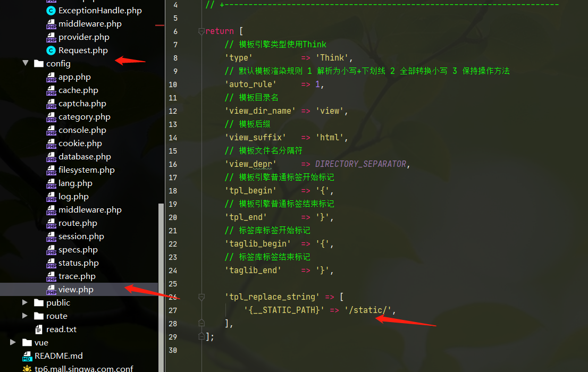Click the cookie.php file icon
Viewport: 588px width, 372px height.
(51, 143)
